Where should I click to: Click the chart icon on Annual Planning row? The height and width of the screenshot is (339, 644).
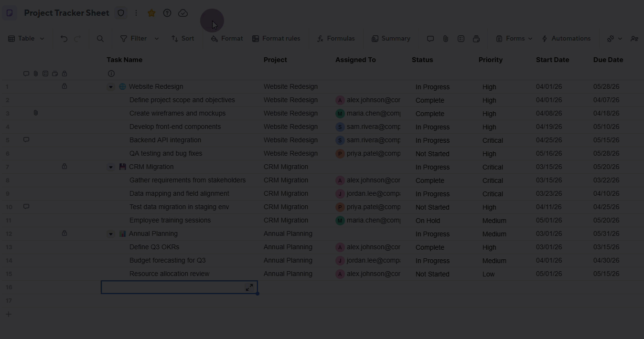click(x=122, y=233)
